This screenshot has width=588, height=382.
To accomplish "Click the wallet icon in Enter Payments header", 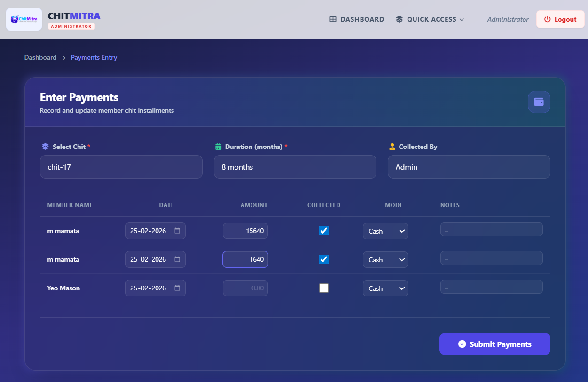I will pyautogui.click(x=539, y=102).
